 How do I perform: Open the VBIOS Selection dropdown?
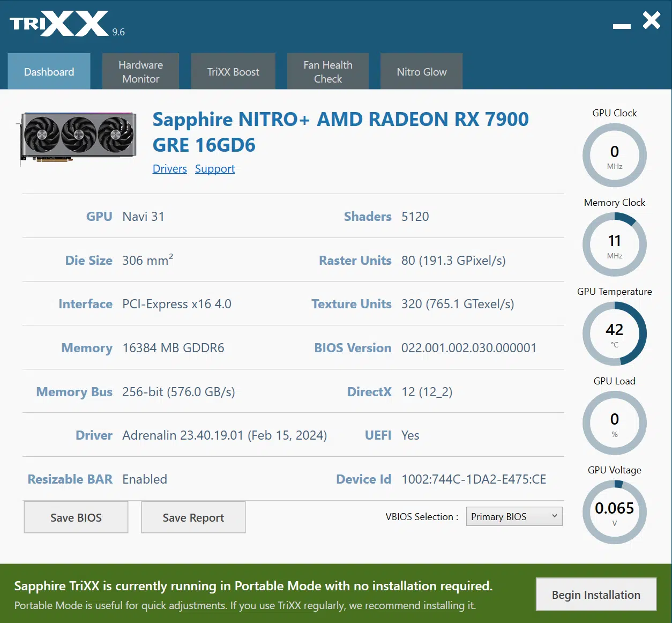coord(514,516)
